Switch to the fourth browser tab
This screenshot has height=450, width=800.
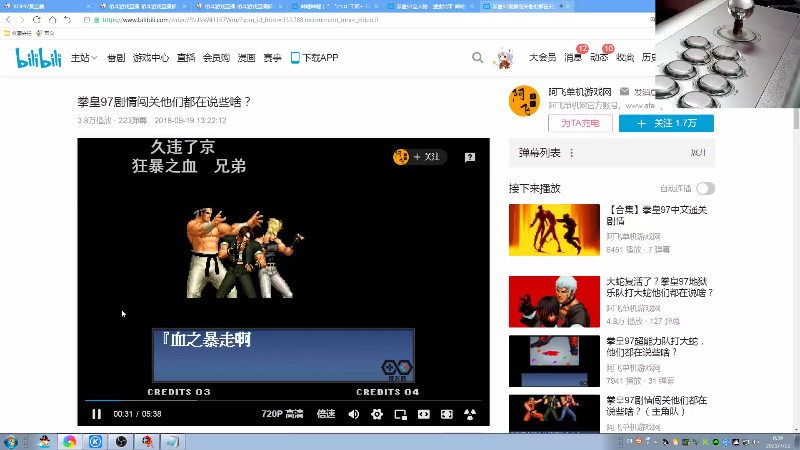pos(336,6)
